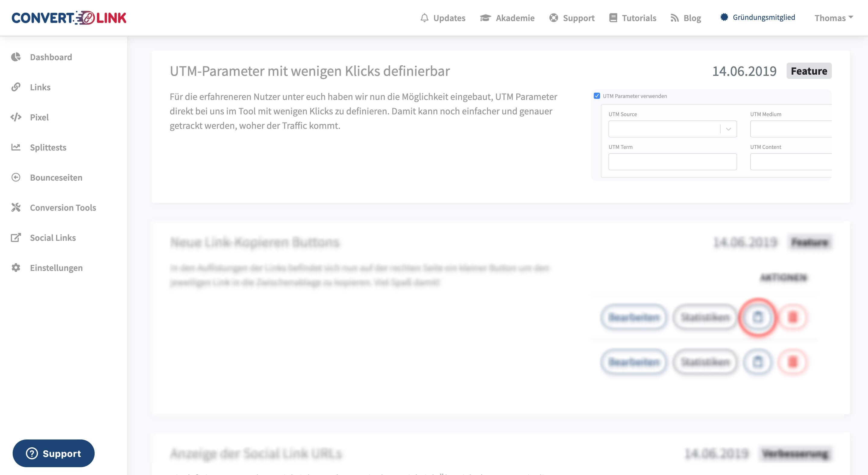Open Einstellungen gear icon
Viewport: 868px width, 475px height.
tap(16, 268)
